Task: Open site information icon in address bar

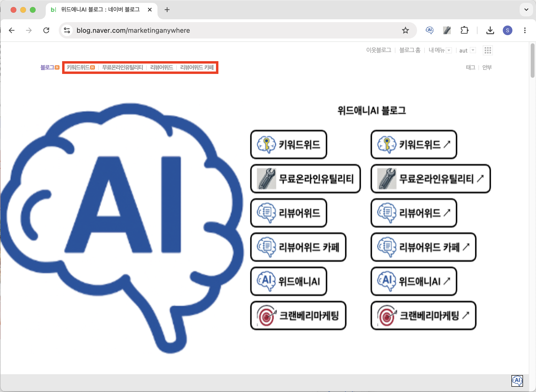Action: point(67,30)
